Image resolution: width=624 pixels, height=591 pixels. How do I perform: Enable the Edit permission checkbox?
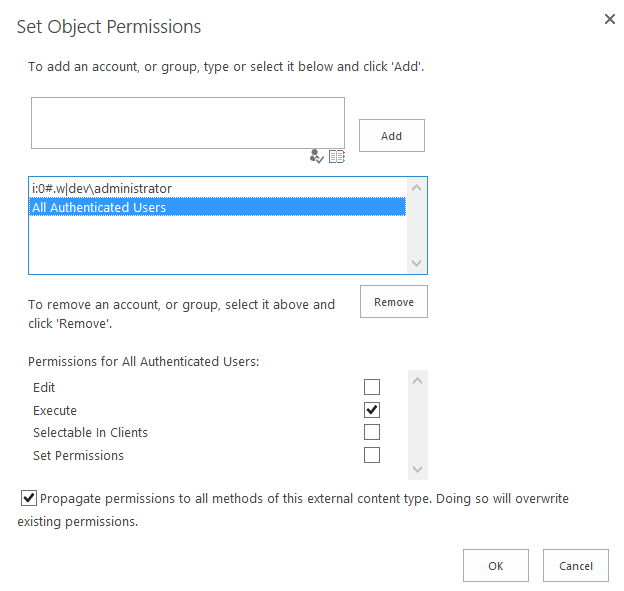coord(372,387)
